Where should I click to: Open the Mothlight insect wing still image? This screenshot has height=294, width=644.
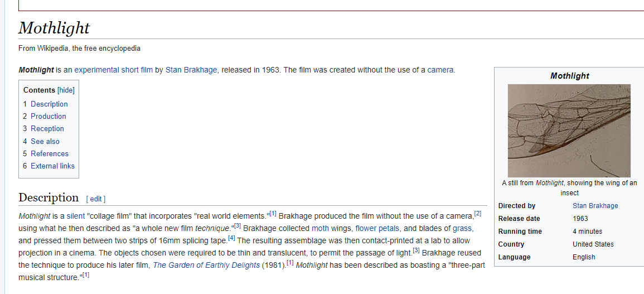(x=569, y=131)
